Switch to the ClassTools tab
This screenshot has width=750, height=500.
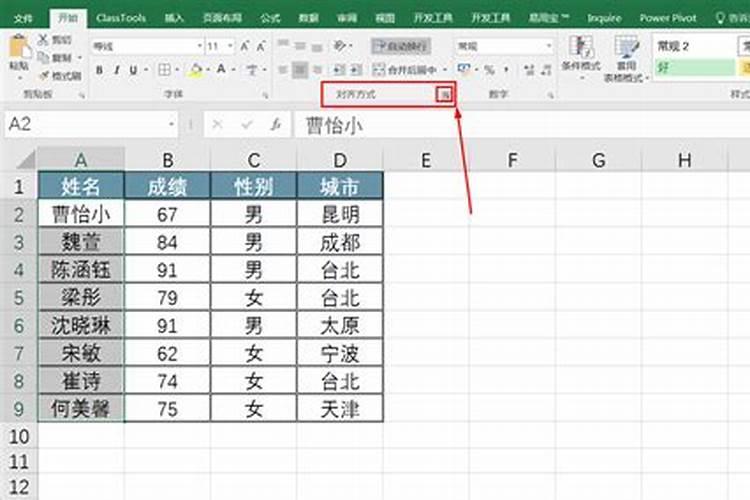coord(121,18)
